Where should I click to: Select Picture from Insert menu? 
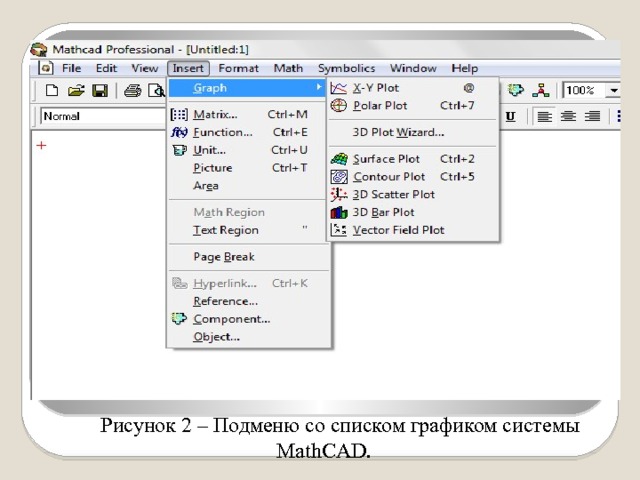pos(249,168)
